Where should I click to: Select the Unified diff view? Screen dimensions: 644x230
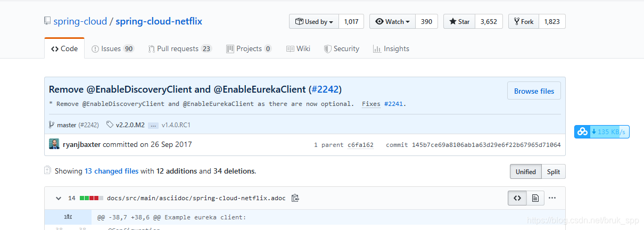(x=526, y=171)
